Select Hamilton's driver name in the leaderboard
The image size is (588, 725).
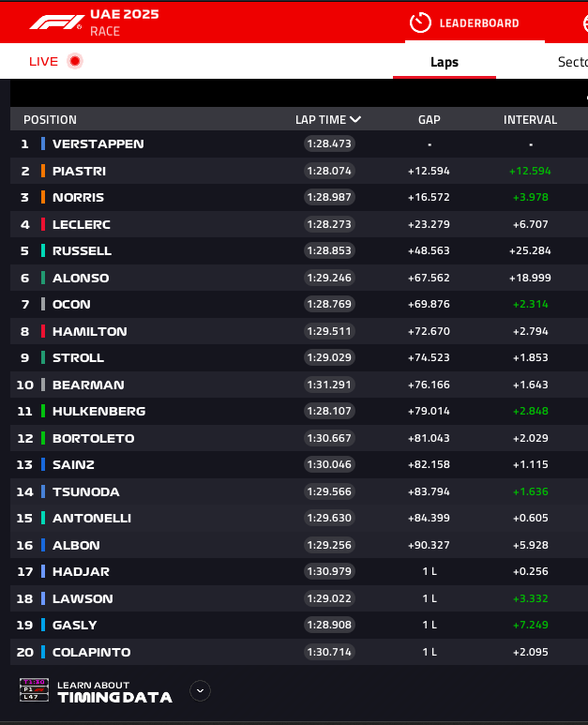coord(89,331)
